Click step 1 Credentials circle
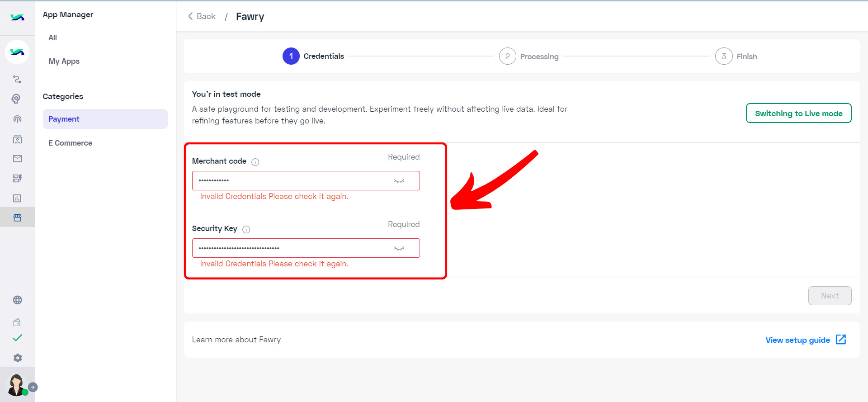The width and height of the screenshot is (868, 402). coord(291,56)
